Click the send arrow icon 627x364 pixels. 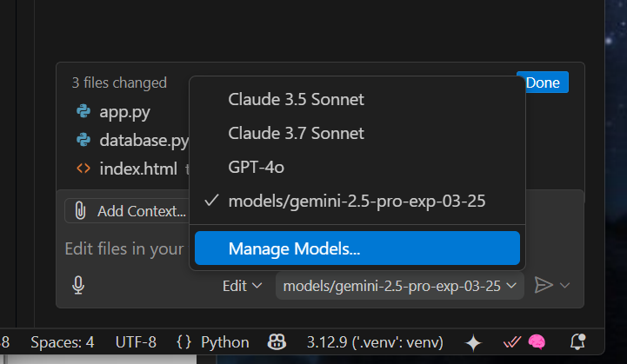(x=544, y=285)
